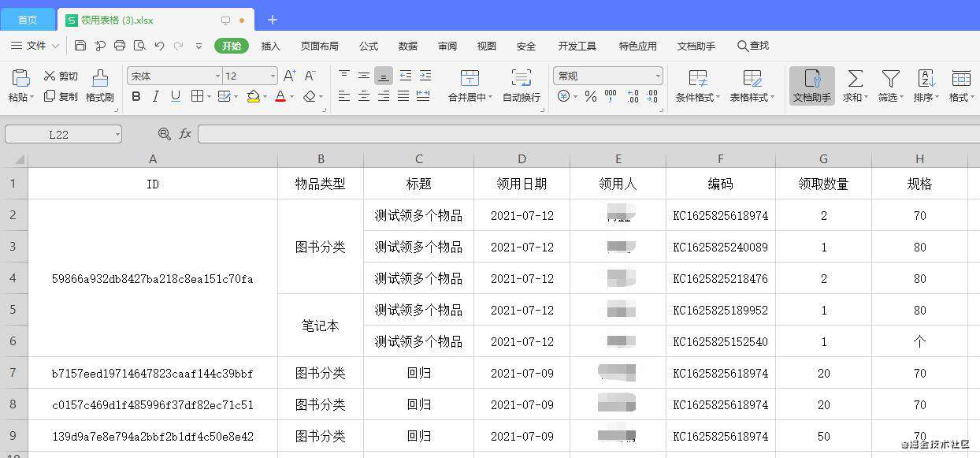The height and width of the screenshot is (458, 980).
Task: Open the Special Apps (特色应用) tab
Action: click(637, 46)
